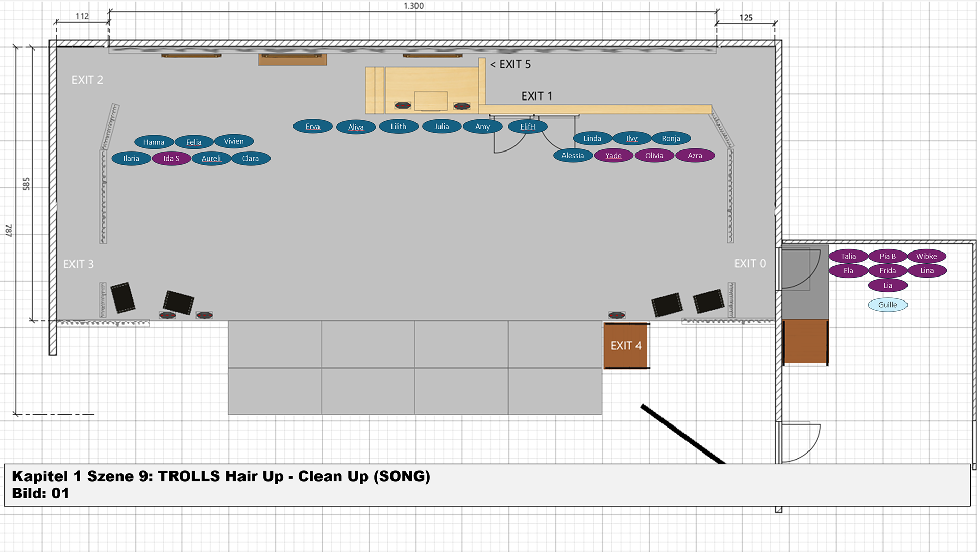This screenshot has width=980, height=552.
Task: Select the left monitor icon on wooden desk
Action: point(403,106)
